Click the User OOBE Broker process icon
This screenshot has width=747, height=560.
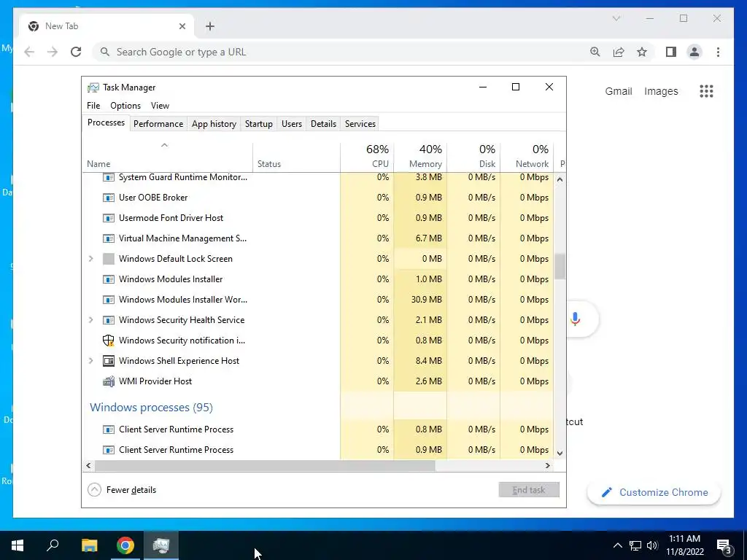(x=109, y=198)
